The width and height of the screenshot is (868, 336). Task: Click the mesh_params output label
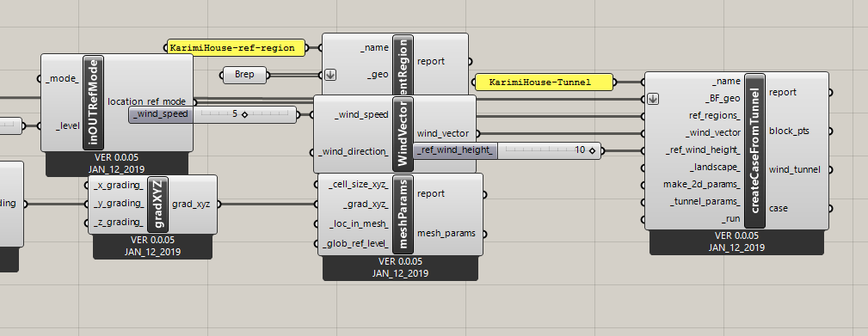point(446,233)
